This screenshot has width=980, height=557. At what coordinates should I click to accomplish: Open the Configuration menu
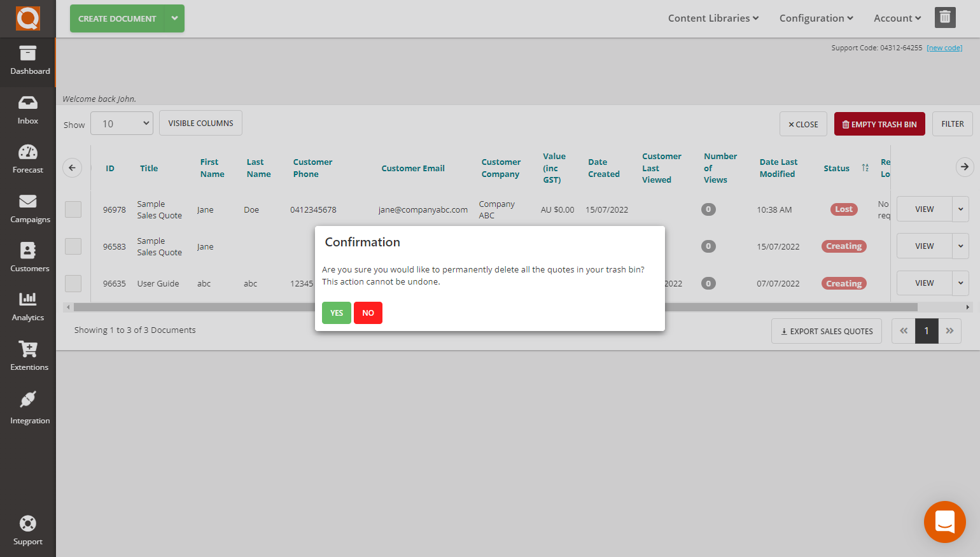815,18
